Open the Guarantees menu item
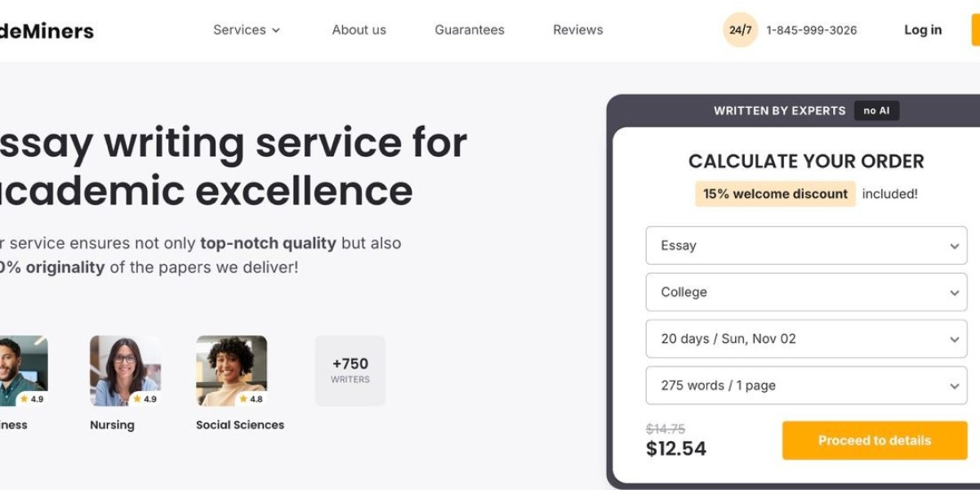The image size is (980, 490). 469,30
